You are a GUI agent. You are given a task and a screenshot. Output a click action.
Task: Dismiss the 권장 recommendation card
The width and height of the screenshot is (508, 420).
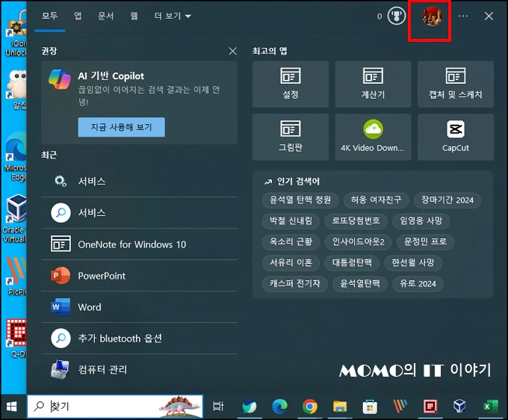232,51
